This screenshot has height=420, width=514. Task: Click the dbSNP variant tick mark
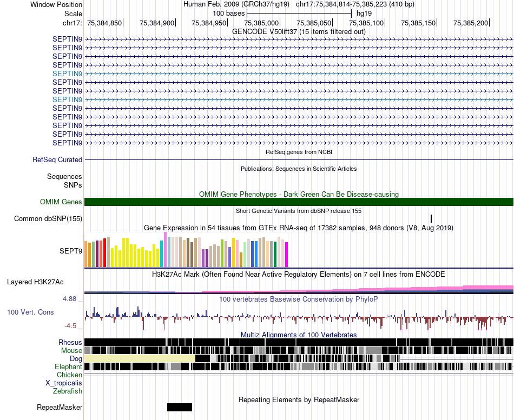pos(431,218)
